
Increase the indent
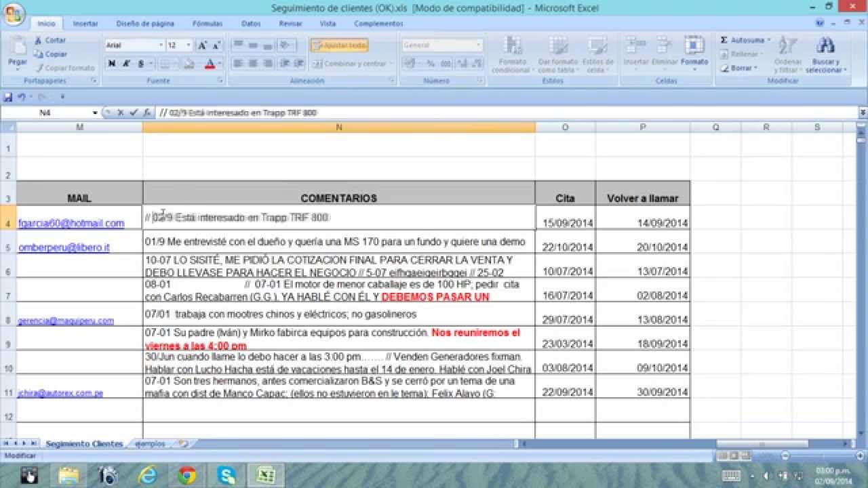[298, 64]
